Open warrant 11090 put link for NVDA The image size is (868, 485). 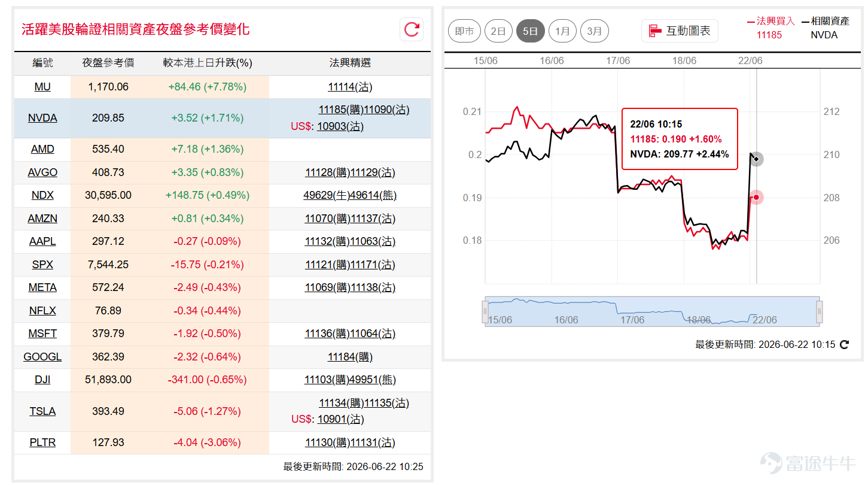pos(387,110)
